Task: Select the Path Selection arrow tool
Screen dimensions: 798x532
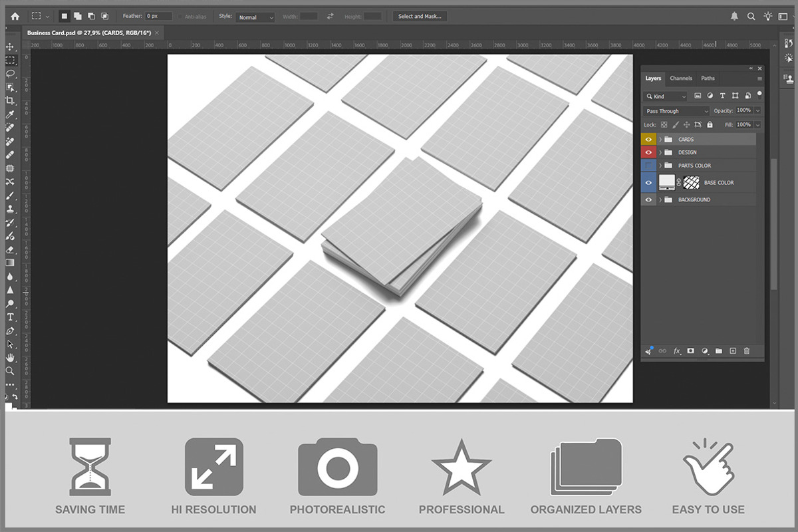Action: (10, 344)
